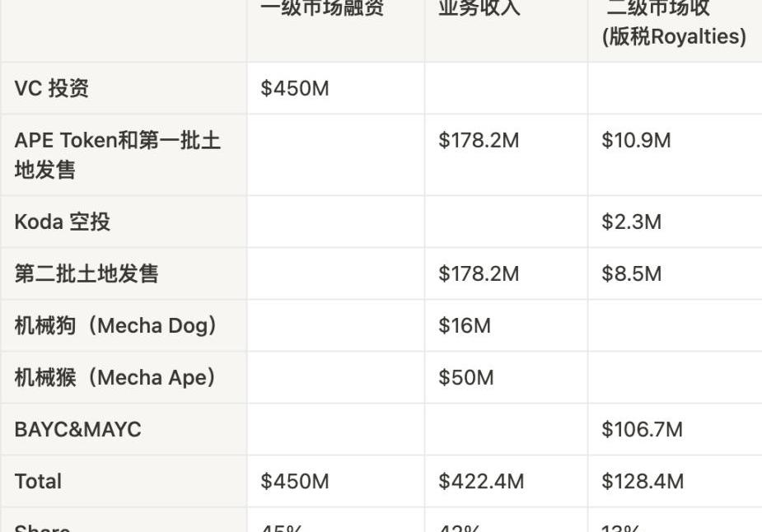Viewport: 762px width, 532px height.
Task: Click the BAYC&MAYC row label
Action: pos(78,429)
